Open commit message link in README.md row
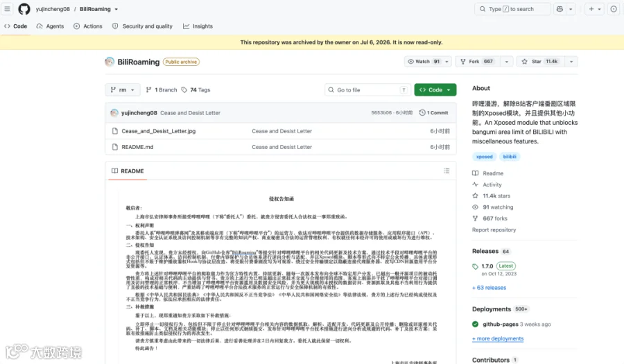 coord(281,147)
